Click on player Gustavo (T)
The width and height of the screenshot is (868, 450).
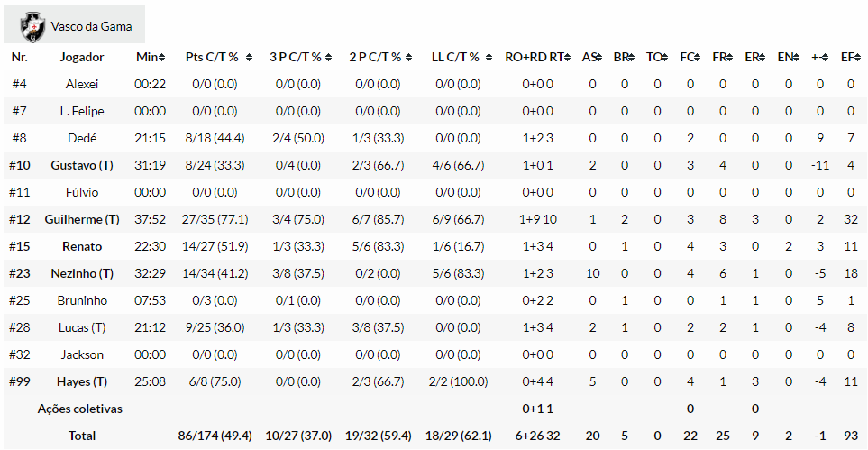[82, 165]
